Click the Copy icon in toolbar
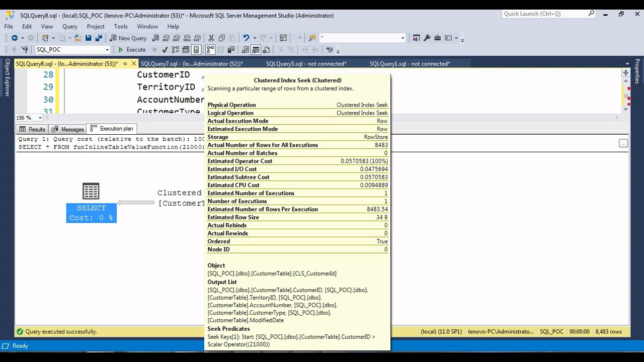 pyautogui.click(x=221, y=38)
